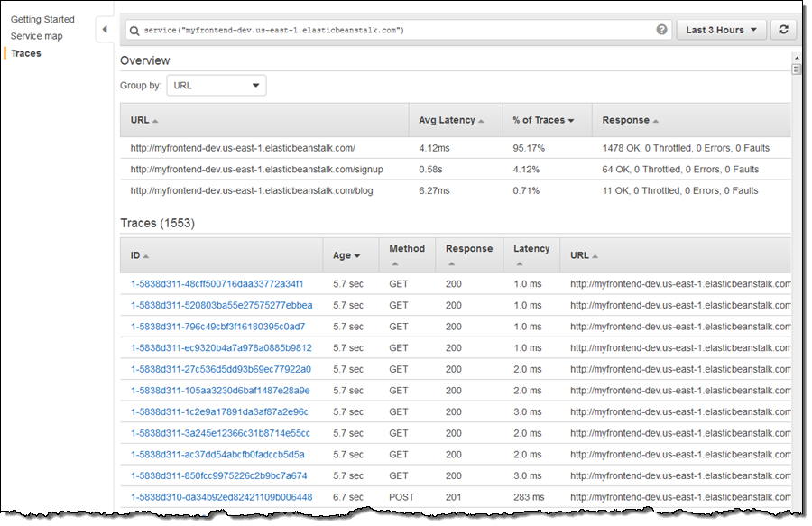The height and width of the screenshot is (526, 812).
Task: Click the service filter search field
Action: (x=397, y=30)
